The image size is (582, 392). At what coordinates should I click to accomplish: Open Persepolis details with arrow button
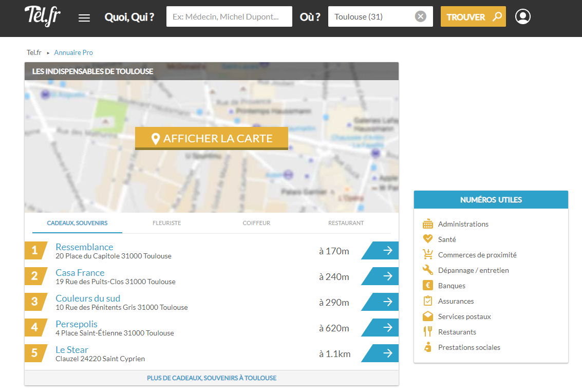(x=384, y=328)
